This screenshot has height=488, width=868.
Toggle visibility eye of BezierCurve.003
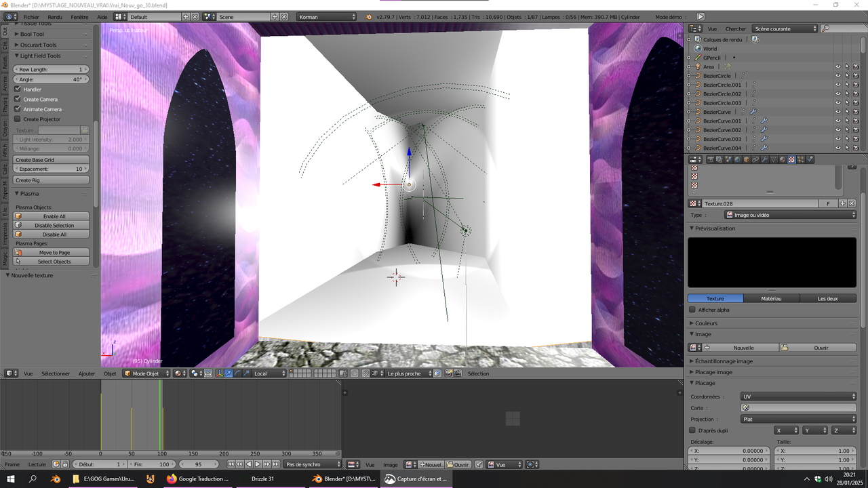(838, 139)
